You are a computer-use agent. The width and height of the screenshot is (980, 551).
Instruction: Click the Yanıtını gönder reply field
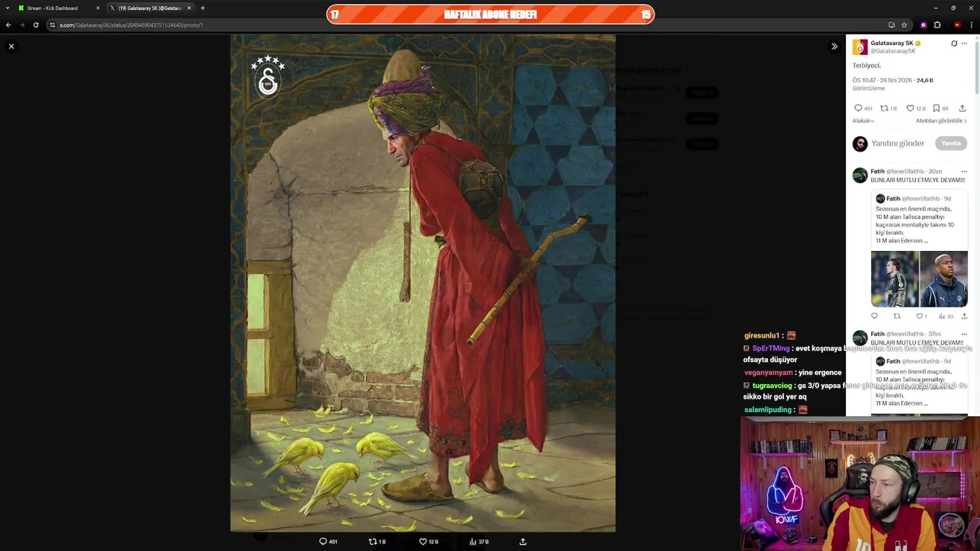coord(897,143)
